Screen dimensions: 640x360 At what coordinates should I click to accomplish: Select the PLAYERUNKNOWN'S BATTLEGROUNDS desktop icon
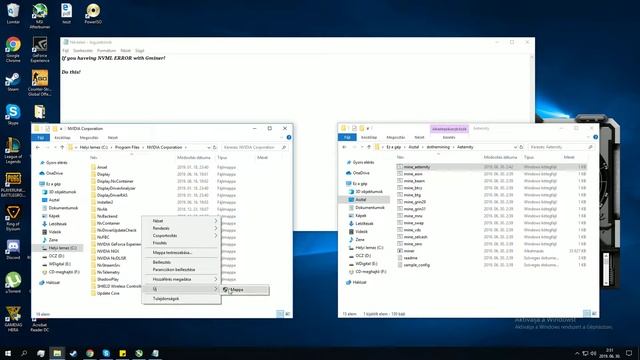[13, 184]
